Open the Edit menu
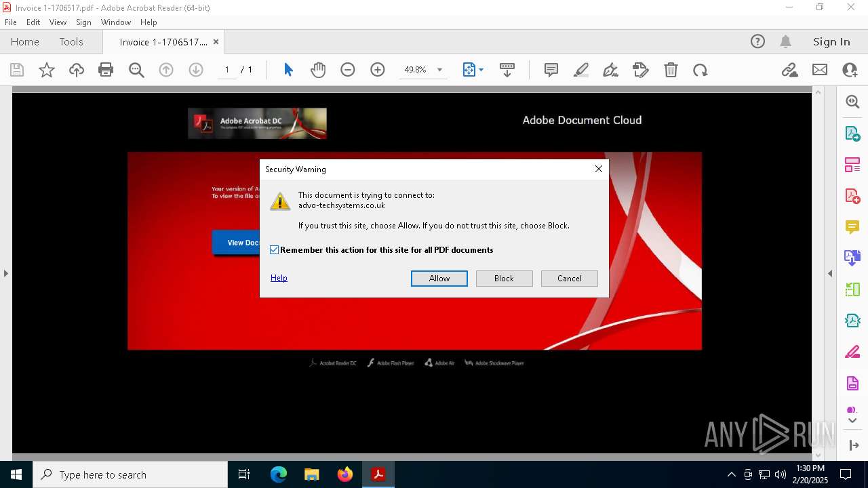Screen dimensions: 868x488 click(x=33, y=22)
